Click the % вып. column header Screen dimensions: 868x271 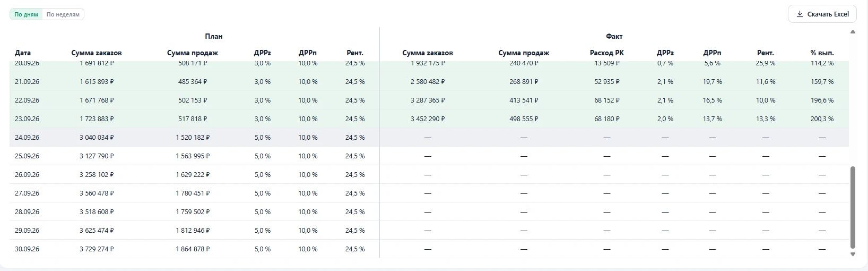(822, 53)
